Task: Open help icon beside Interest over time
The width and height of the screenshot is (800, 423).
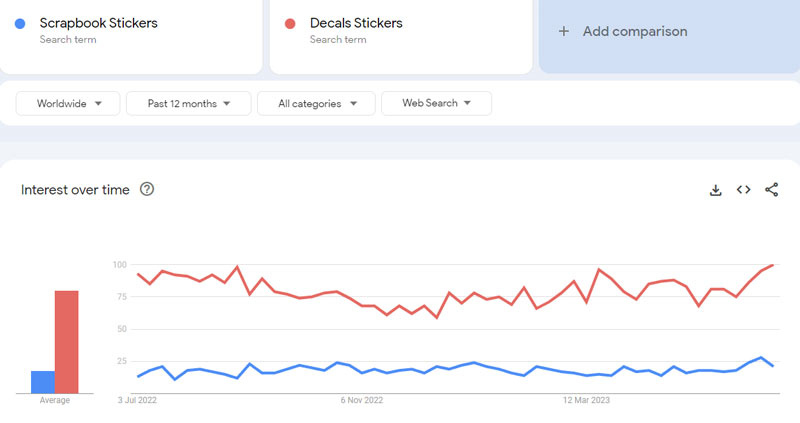Action: pos(147,190)
